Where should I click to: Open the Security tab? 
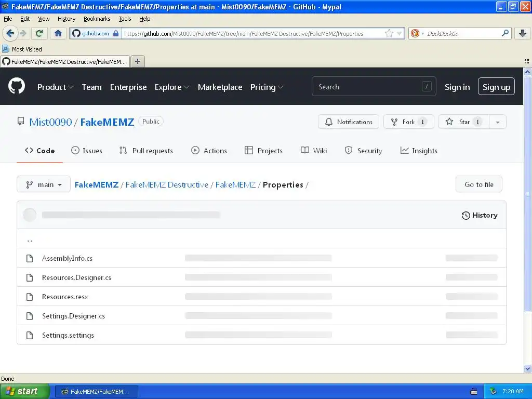point(363,151)
